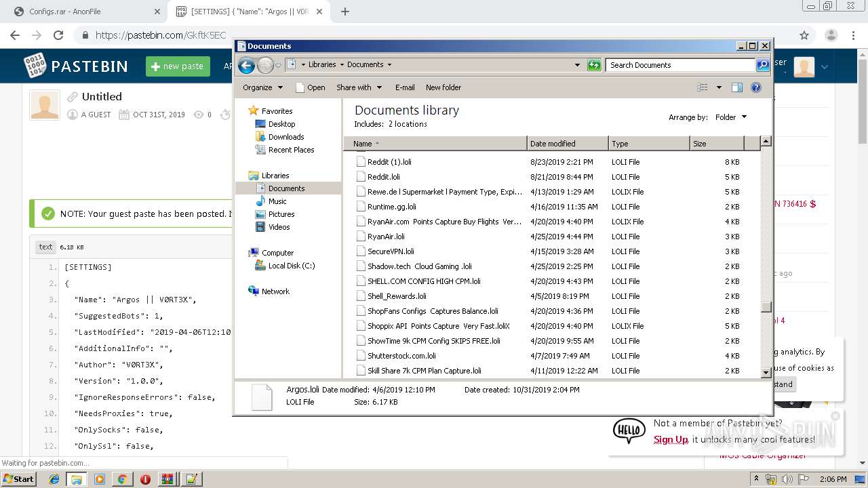
Task: Click inside Search Documents field
Action: point(680,65)
